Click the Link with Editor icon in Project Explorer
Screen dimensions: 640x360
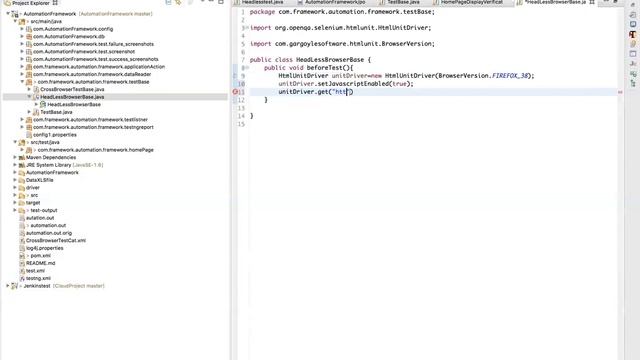pyautogui.click(x=178, y=2)
